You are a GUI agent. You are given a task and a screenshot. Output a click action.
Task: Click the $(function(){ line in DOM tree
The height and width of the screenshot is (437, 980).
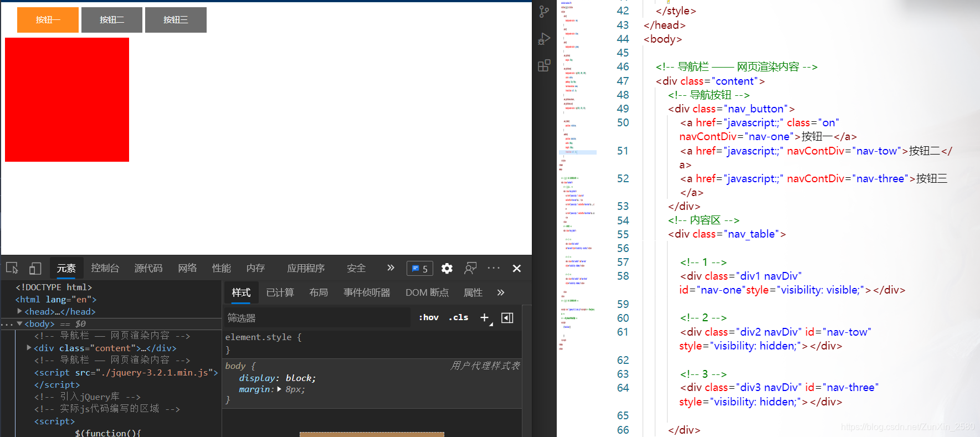[x=108, y=433]
